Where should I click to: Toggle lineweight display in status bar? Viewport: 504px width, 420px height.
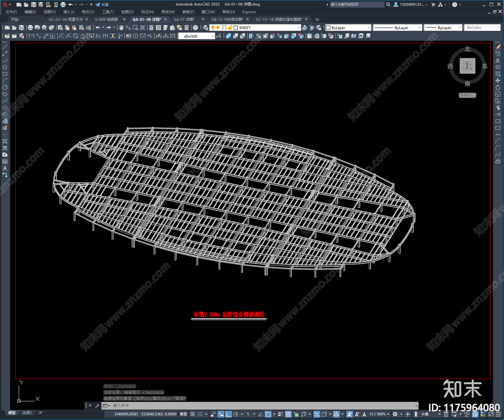pos(280,414)
